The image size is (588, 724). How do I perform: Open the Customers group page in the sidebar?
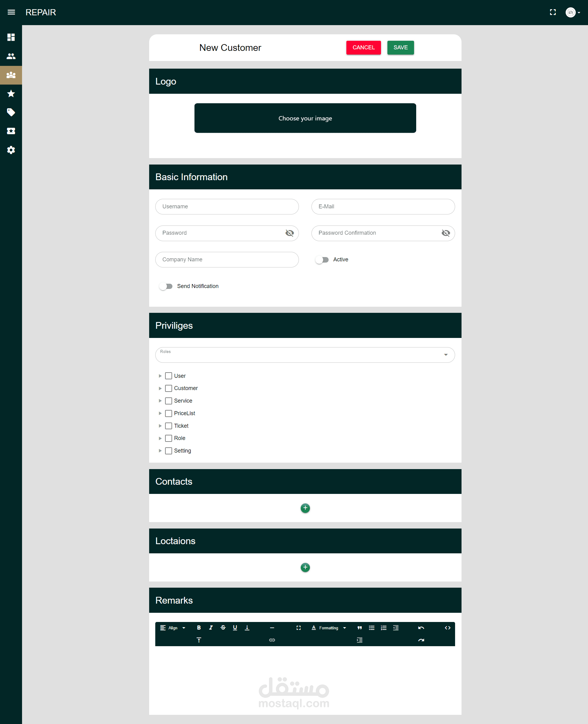[x=11, y=75]
